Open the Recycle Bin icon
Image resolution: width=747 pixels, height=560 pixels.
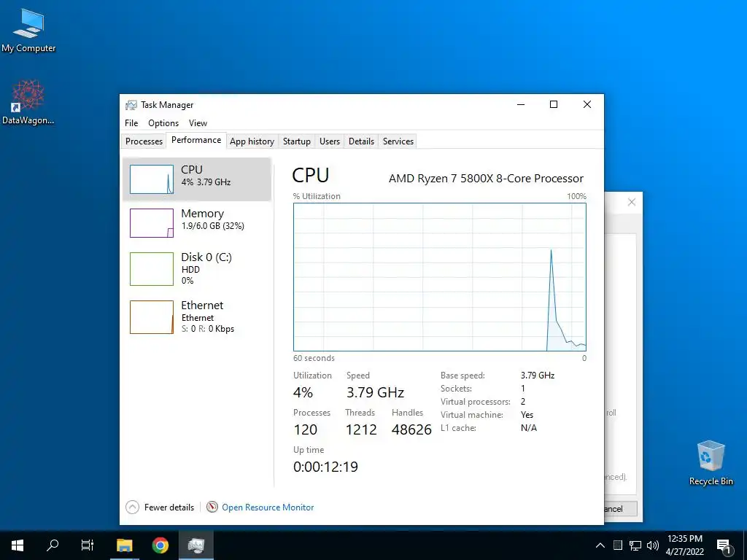[711, 463]
